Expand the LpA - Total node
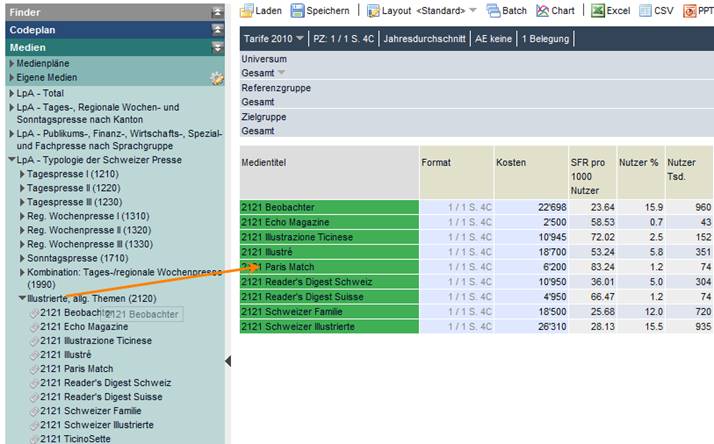714x444 pixels. pos(12,93)
